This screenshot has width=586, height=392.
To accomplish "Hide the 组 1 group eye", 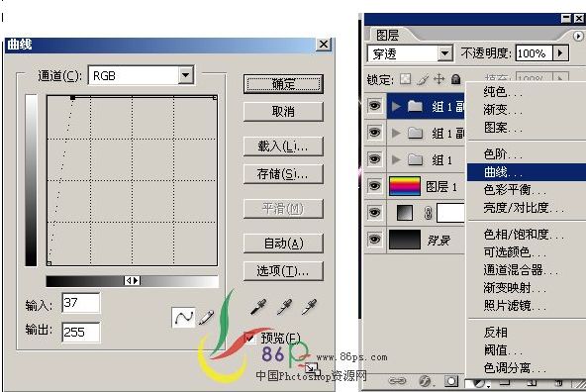I will 375,159.
